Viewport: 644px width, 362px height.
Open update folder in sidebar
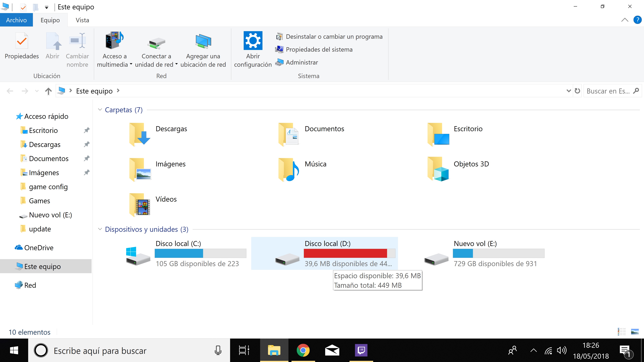coord(40,229)
